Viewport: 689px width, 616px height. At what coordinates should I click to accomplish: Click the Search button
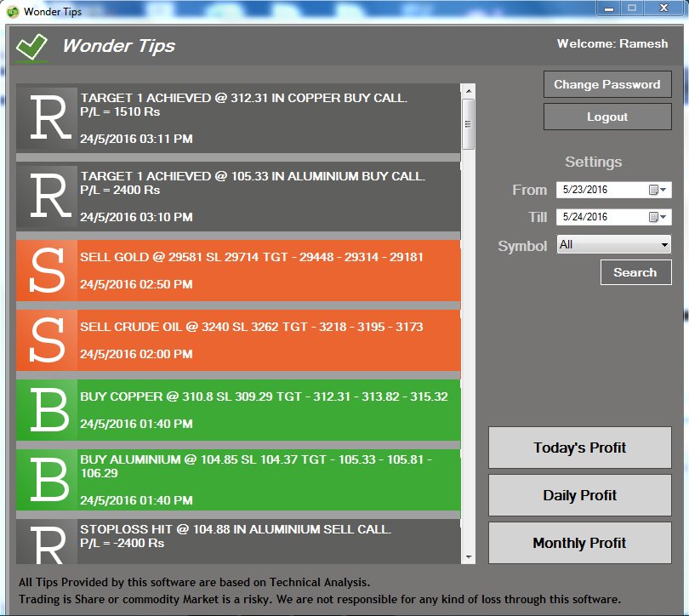[635, 272]
